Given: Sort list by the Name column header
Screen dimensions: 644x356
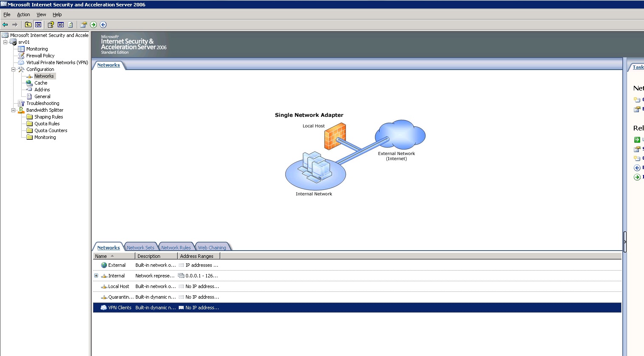Looking at the screenshot, I should click(101, 256).
